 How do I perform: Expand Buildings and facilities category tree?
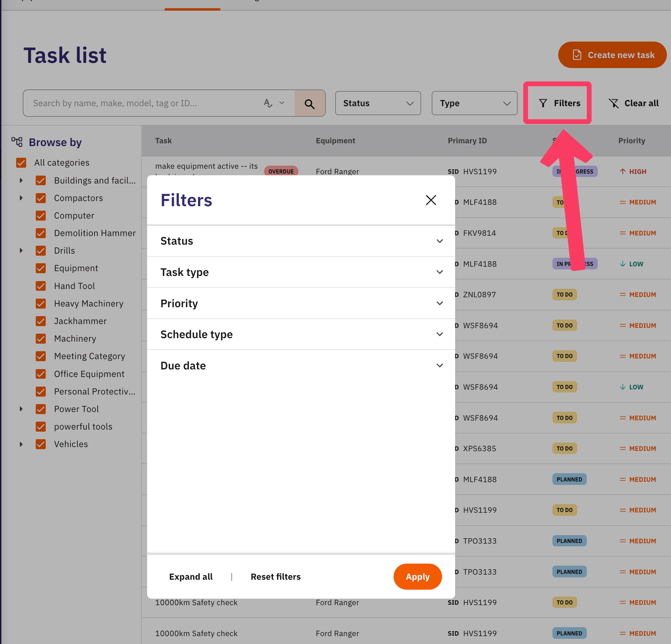[21, 180]
